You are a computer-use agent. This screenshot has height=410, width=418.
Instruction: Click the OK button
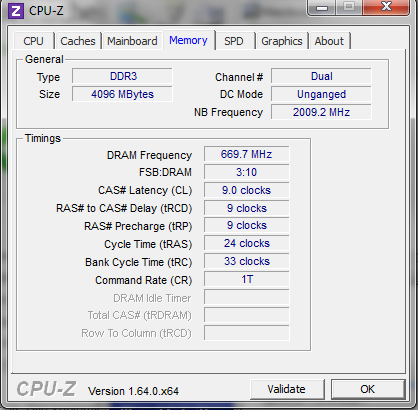[368, 389]
